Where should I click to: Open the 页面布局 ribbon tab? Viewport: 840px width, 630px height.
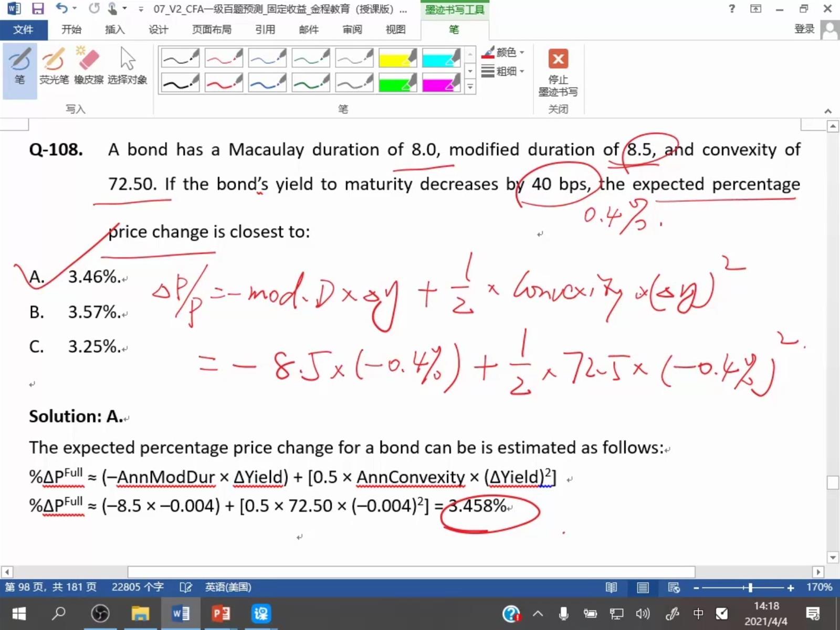pos(212,29)
